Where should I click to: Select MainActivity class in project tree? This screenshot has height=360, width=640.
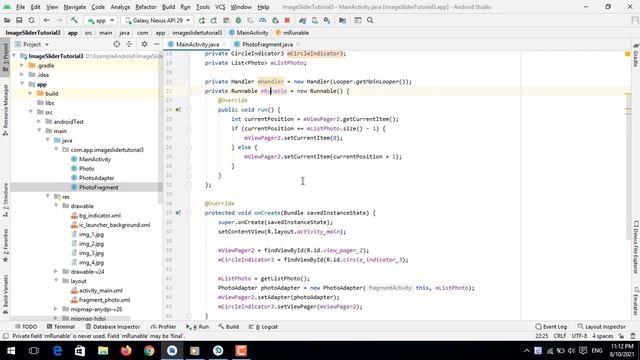(94, 159)
